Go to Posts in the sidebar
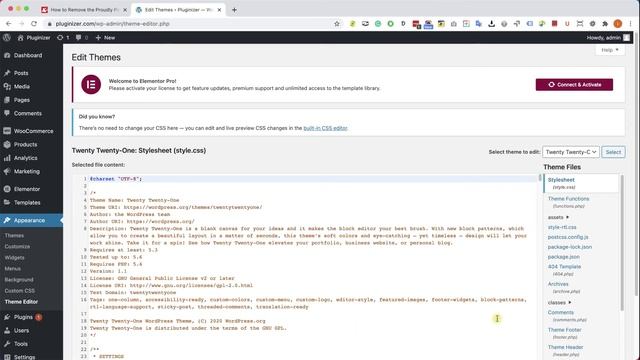 click(x=21, y=73)
